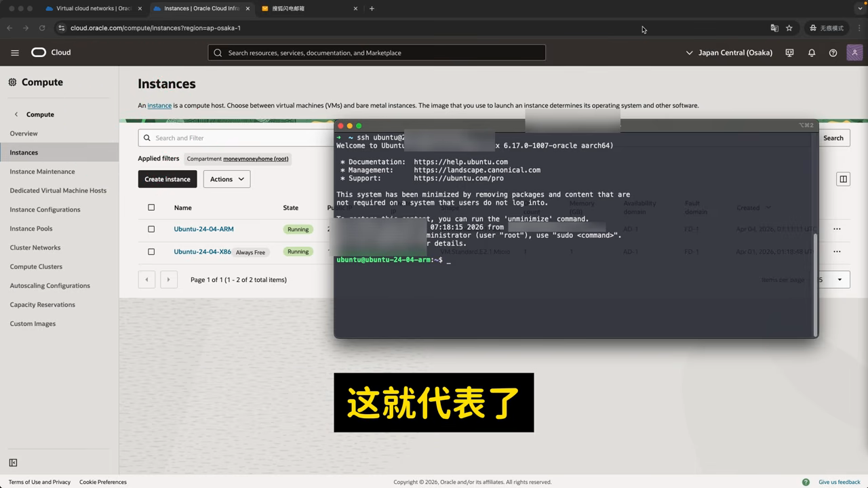This screenshot has height=488, width=868.
Task: Open the Ubuntu-24-04-ARM instance link
Action: click(x=203, y=229)
